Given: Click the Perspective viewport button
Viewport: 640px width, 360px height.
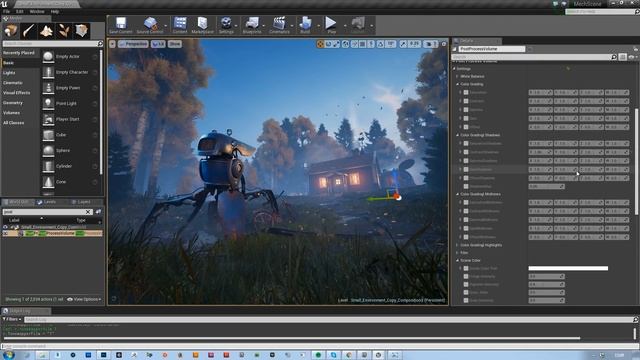Looking at the screenshot, I should coord(133,44).
